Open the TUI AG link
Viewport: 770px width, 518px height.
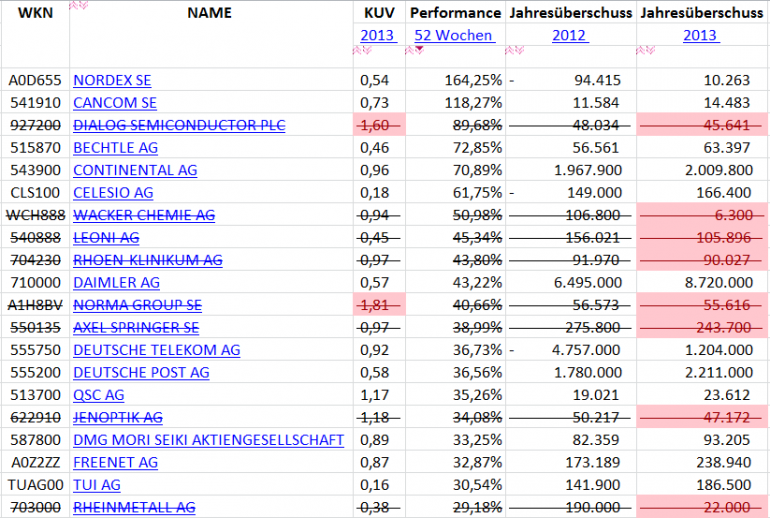coord(97,485)
